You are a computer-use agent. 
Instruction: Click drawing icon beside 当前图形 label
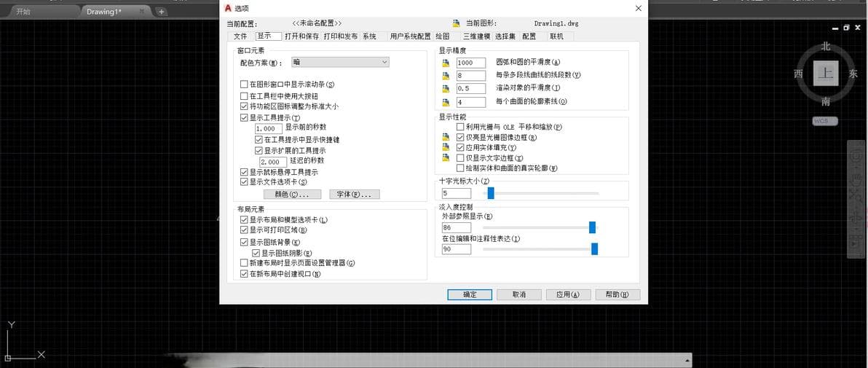click(x=456, y=24)
